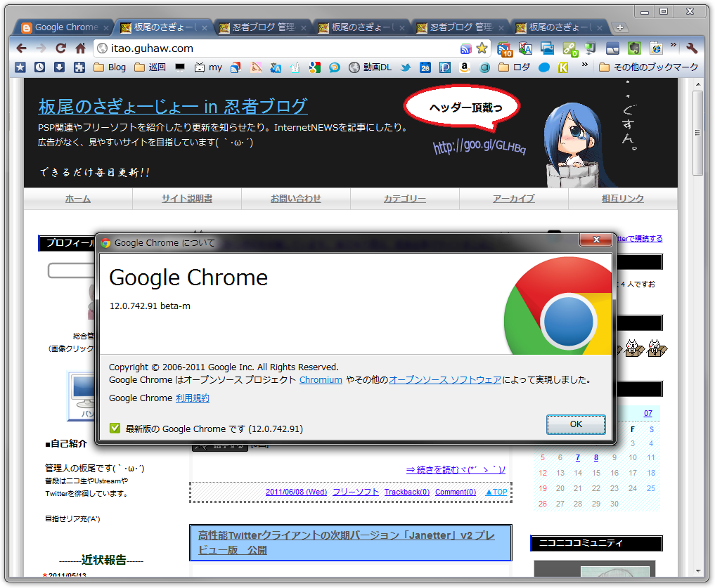This screenshot has height=588, width=715.
Task: Open the 07 month link above calendar
Action: tap(648, 413)
